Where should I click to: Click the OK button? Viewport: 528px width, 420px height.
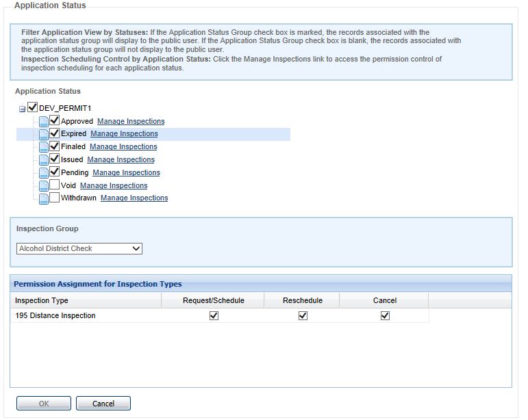coord(44,404)
